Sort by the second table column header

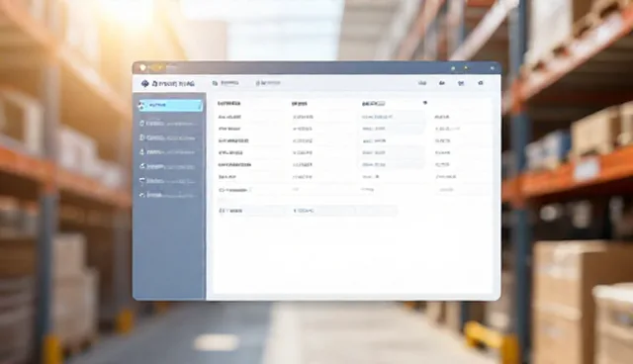click(x=299, y=104)
